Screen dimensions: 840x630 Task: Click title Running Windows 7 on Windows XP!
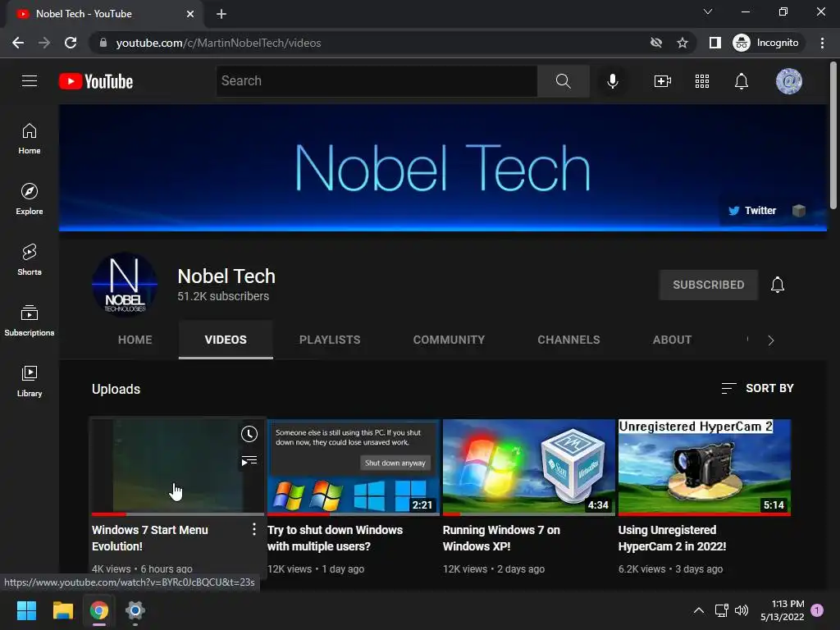501,538
